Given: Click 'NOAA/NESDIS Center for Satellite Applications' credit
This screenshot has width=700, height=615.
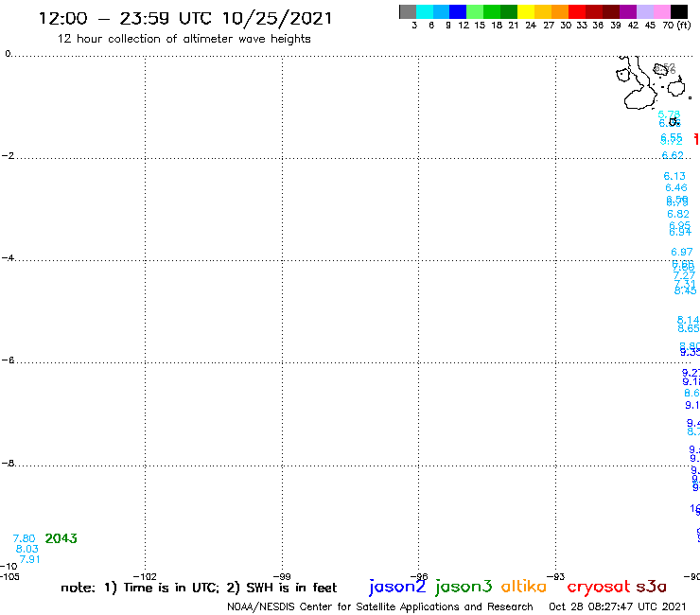Looking at the screenshot, I should [x=380, y=606].
